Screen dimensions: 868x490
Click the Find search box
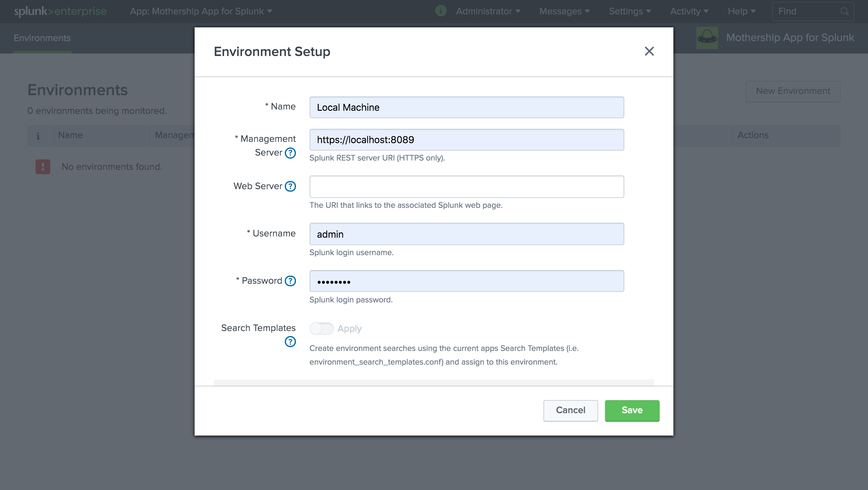coord(813,12)
